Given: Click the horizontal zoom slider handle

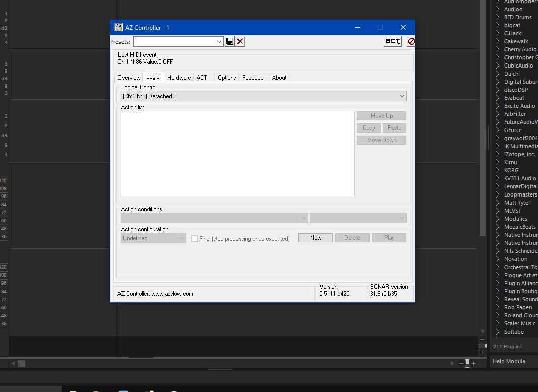Looking at the screenshot, I should (x=467, y=363).
